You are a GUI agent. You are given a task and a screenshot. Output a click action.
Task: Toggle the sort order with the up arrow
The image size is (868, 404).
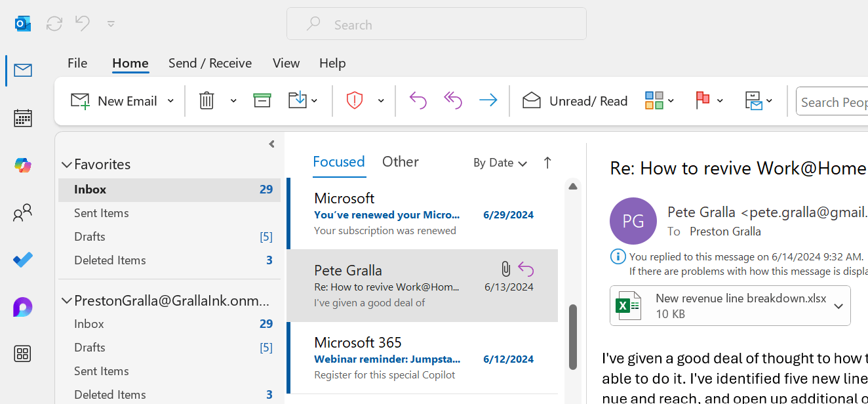(x=547, y=162)
